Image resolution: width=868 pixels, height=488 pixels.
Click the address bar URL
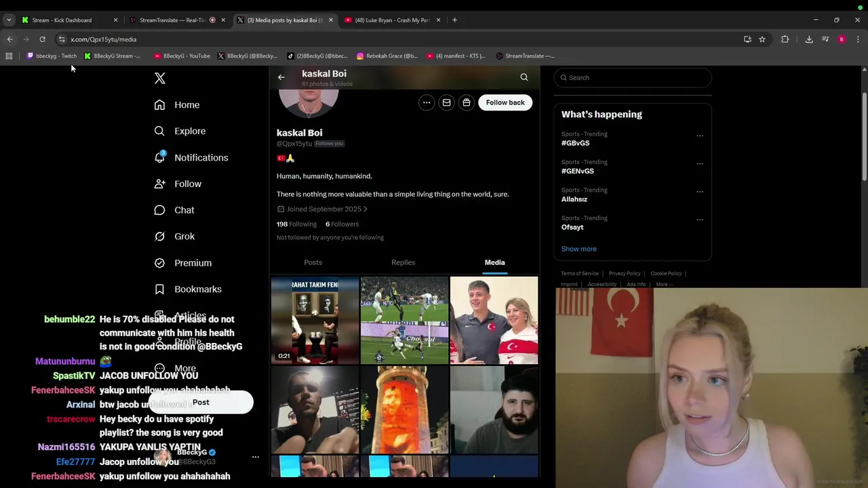pyautogui.click(x=104, y=39)
